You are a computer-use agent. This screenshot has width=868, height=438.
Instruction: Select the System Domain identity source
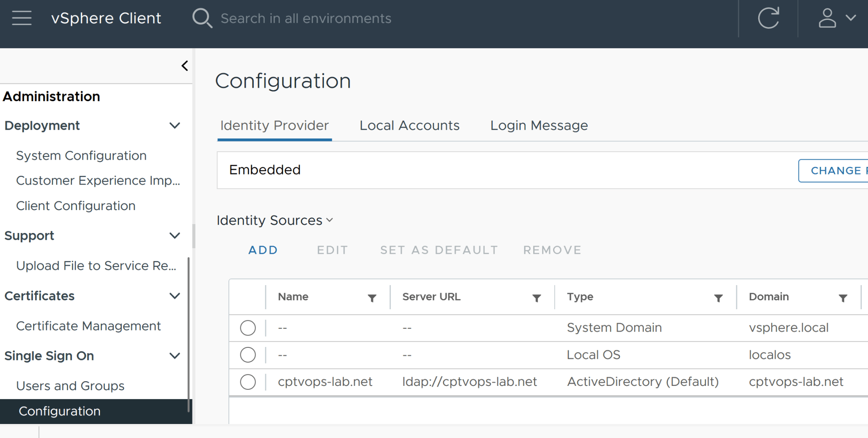[248, 327]
